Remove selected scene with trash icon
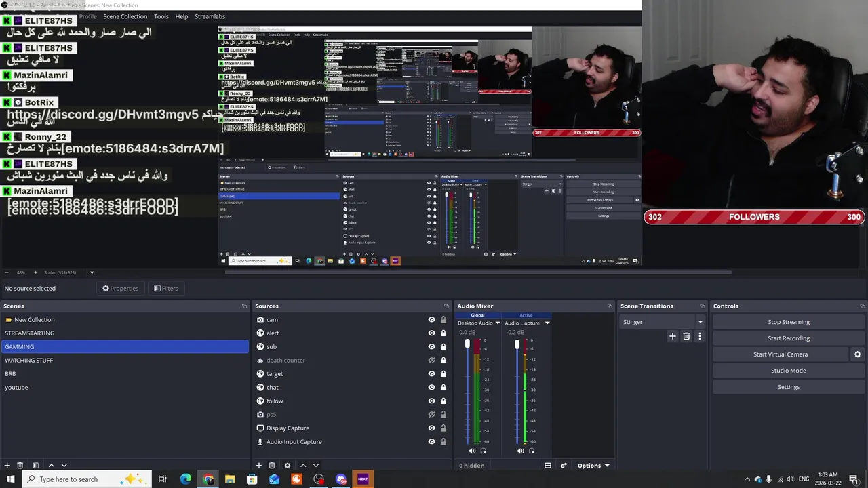The image size is (868, 488). 20,466
